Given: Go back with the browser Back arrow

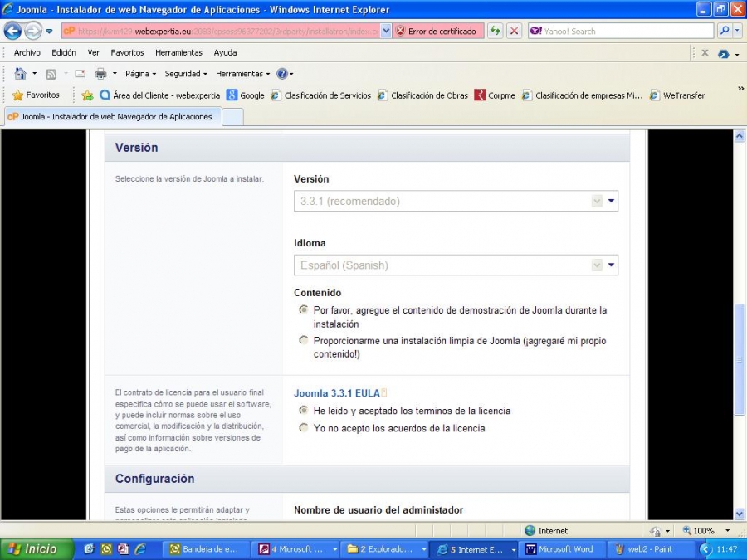Looking at the screenshot, I should [12, 32].
